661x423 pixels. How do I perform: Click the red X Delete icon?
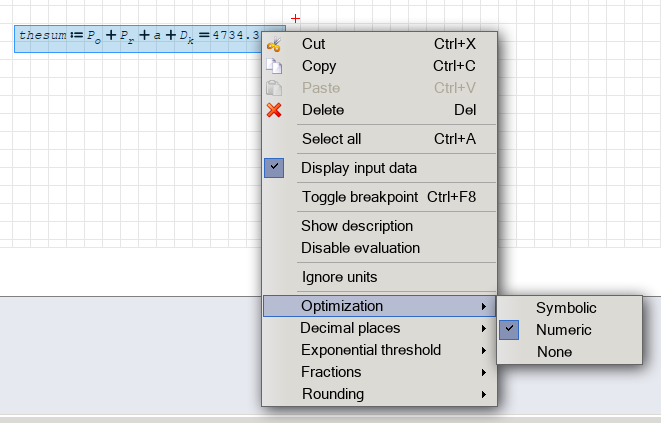point(274,110)
